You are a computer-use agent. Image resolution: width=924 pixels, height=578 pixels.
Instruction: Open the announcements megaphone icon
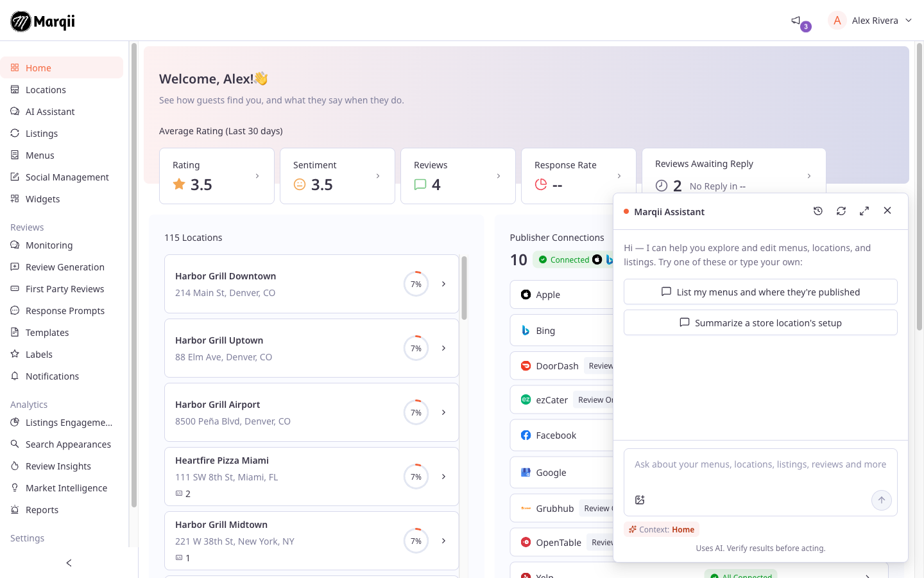click(796, 21)
